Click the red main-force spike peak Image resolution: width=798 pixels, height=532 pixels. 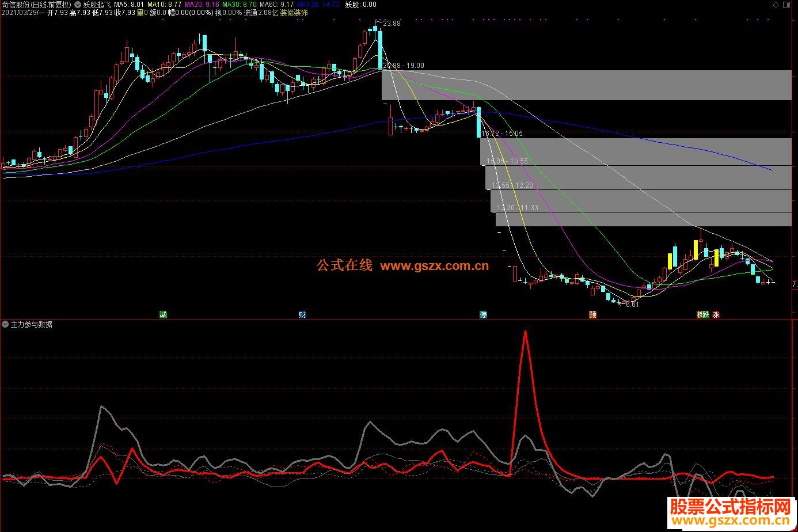click(x=525, y=332)
